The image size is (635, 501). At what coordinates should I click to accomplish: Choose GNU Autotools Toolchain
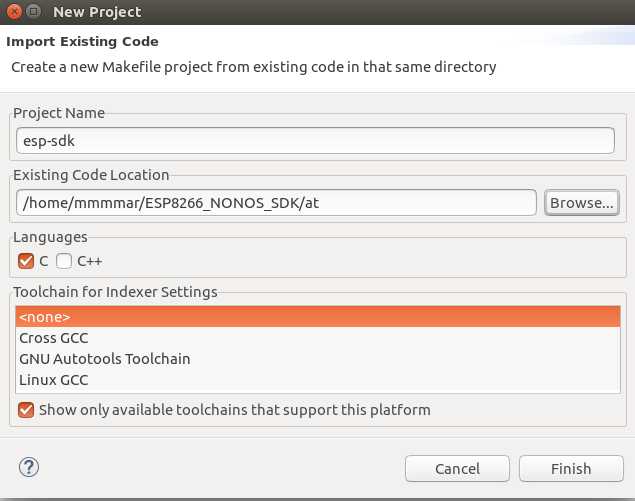tap(318, 359)
